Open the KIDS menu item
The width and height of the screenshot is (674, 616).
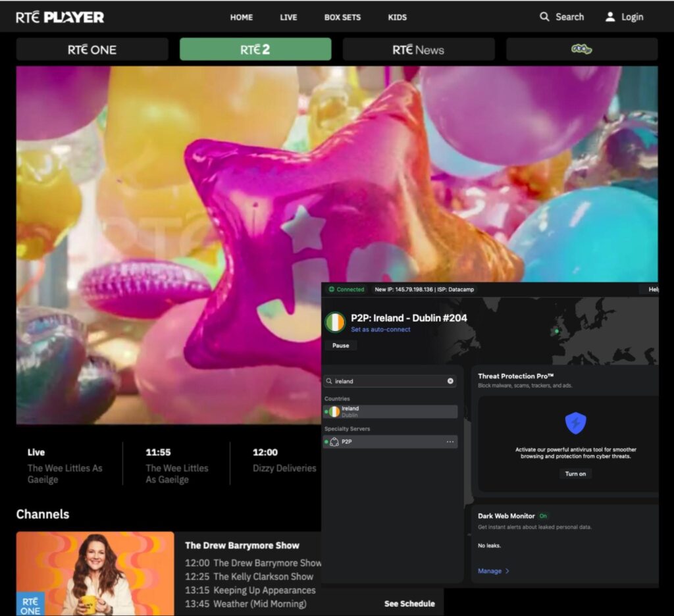coord(397,17)
